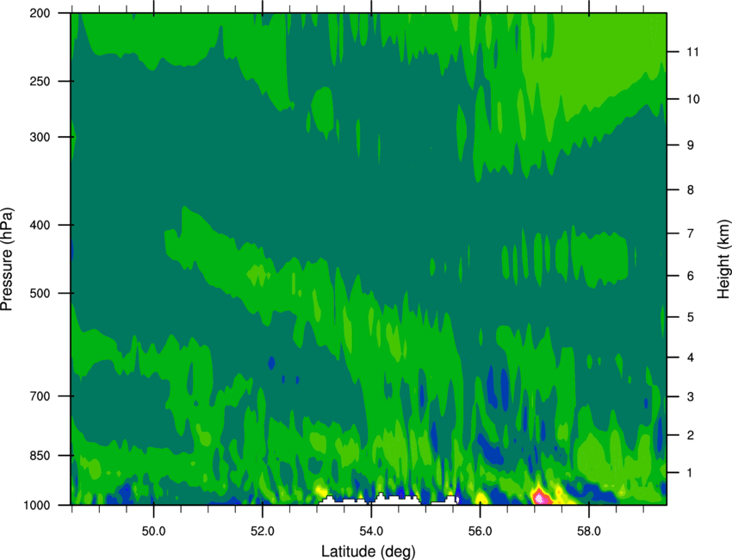The height and width of the screenshot is (560, 732).
Task: Click the 56.0 latitude tick label
Action: coord(480,532)
